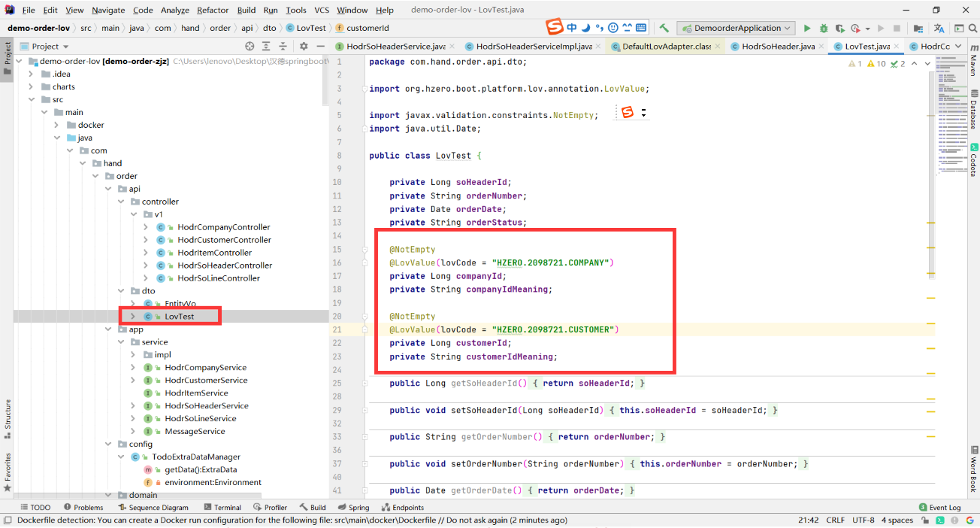980x528 pixels.
Task: Switch to the HodrSoHeader.java tab
Action: [778, 47]
